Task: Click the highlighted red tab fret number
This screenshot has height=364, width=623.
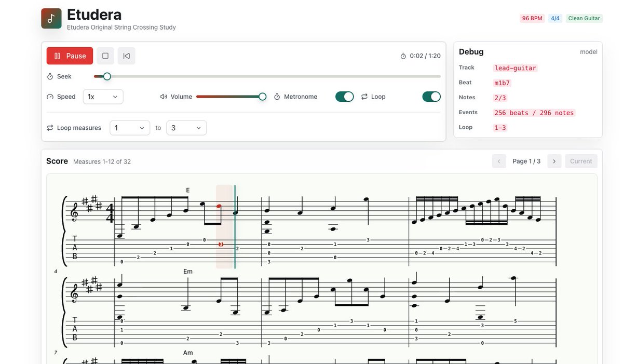Action: click(221, 244)
